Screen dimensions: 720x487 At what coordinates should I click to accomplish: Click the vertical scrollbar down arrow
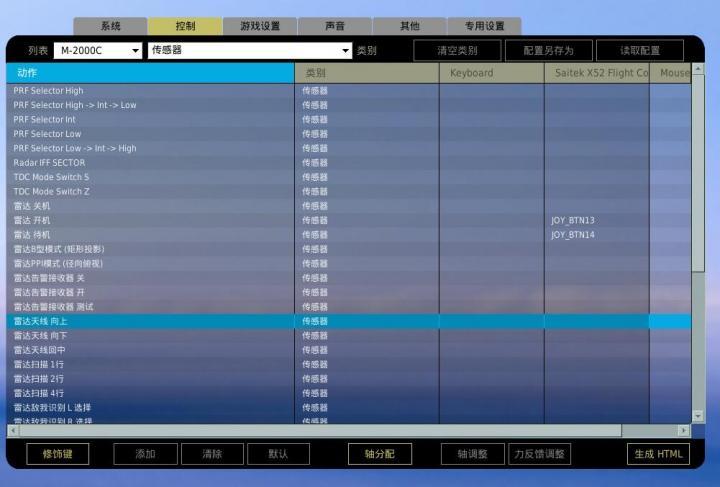698,415
